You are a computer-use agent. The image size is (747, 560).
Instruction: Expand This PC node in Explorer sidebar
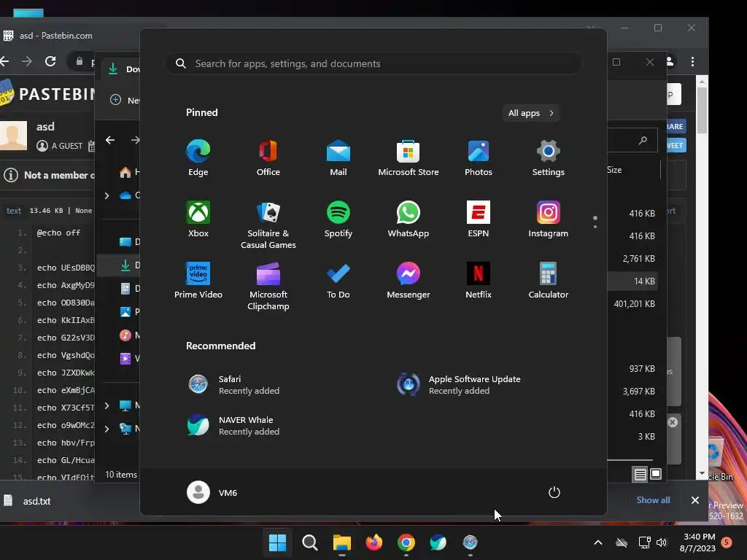coord(107,405)
